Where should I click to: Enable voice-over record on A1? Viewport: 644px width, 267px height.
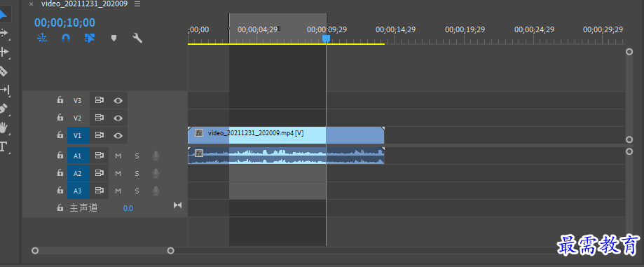(156, 156)
